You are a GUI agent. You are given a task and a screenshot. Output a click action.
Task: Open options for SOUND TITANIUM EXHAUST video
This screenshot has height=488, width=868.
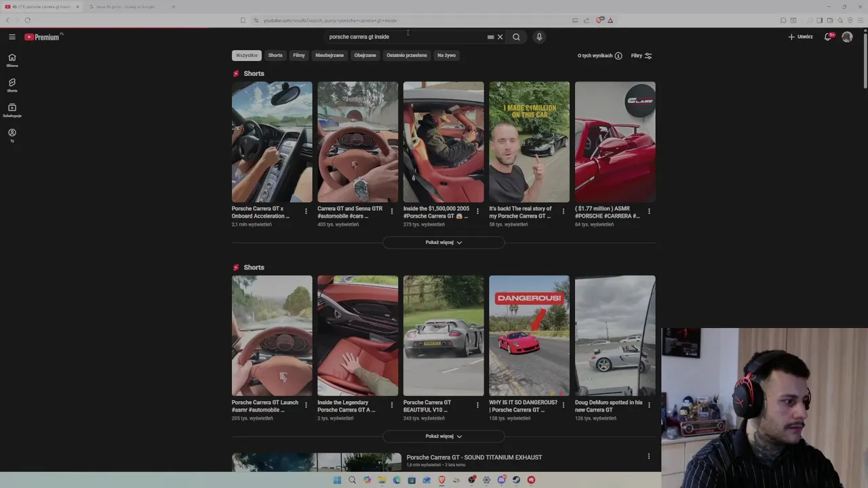pyautogui.click(x=649, y=457)
